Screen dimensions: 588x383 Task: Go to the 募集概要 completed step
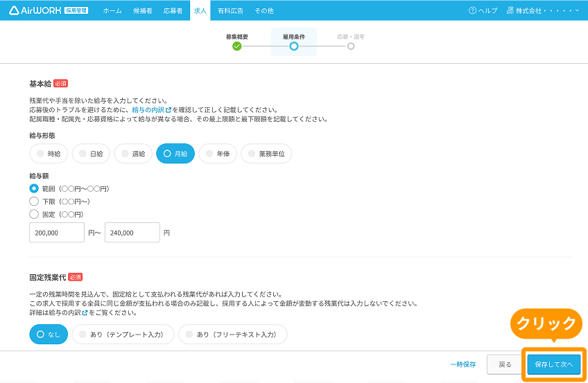click(x=236, y=42)
